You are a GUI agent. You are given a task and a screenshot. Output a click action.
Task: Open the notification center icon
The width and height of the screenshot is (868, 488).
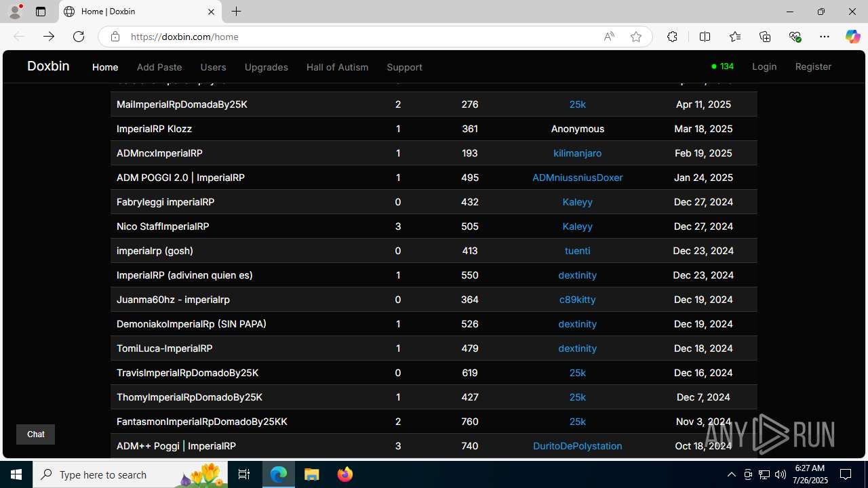click(846, 474)
